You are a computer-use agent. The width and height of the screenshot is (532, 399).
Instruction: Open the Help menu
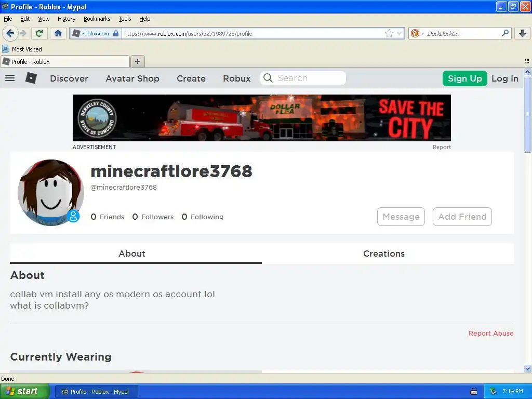coord(145,19)
